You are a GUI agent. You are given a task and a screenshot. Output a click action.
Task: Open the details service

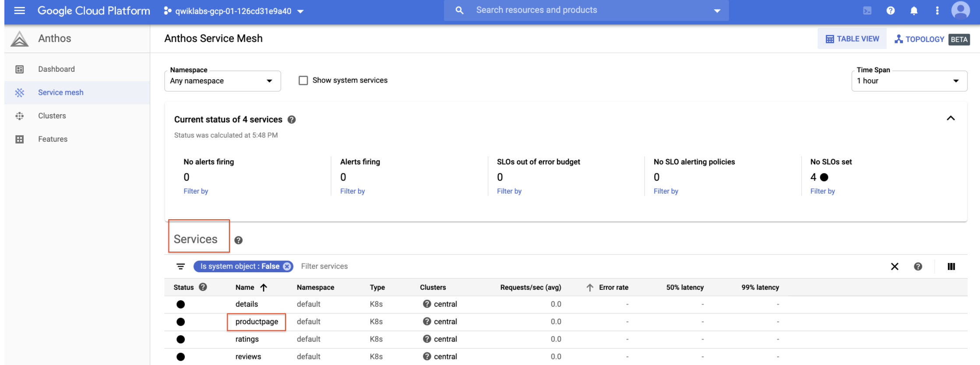click(247, 304)
